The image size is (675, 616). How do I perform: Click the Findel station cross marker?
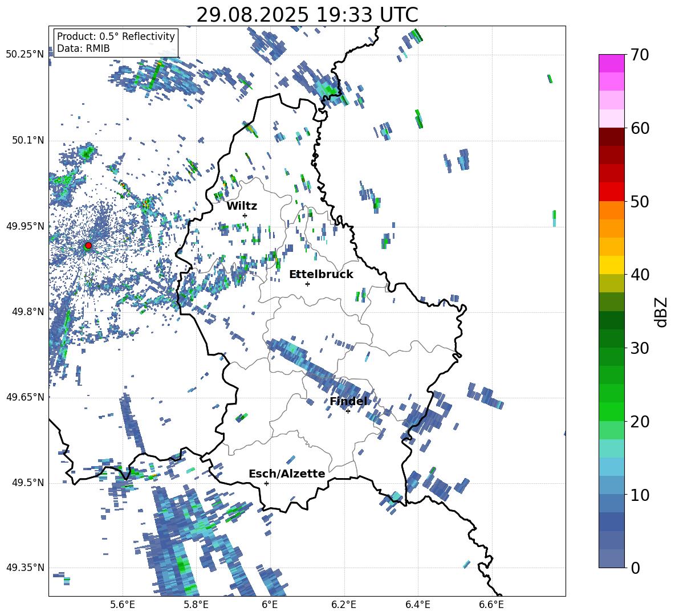(348, 411)
